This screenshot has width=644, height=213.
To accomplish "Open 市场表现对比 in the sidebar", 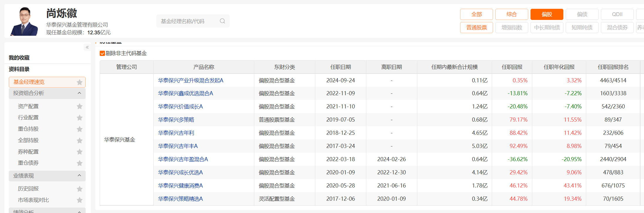I will click(33, 200).
